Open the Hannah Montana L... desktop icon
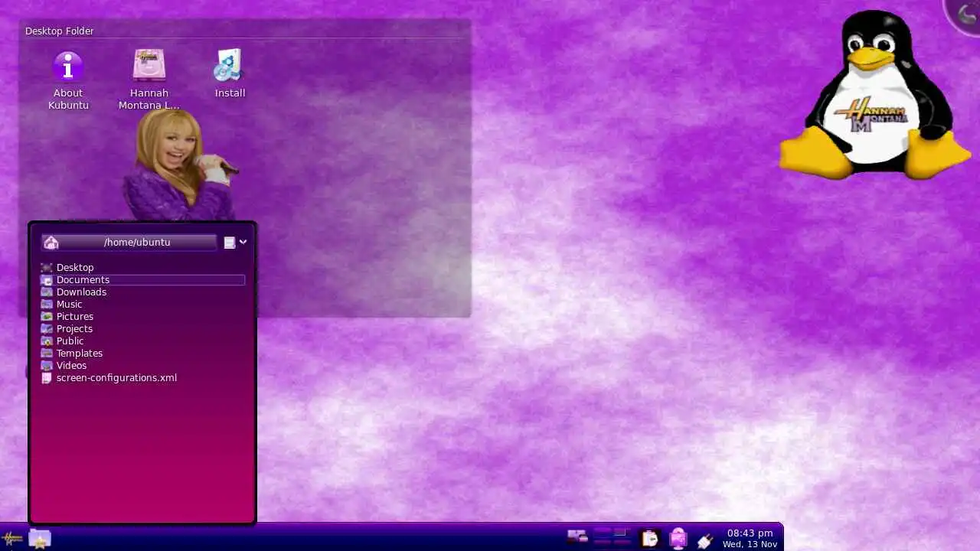 [x=149, y=80]
